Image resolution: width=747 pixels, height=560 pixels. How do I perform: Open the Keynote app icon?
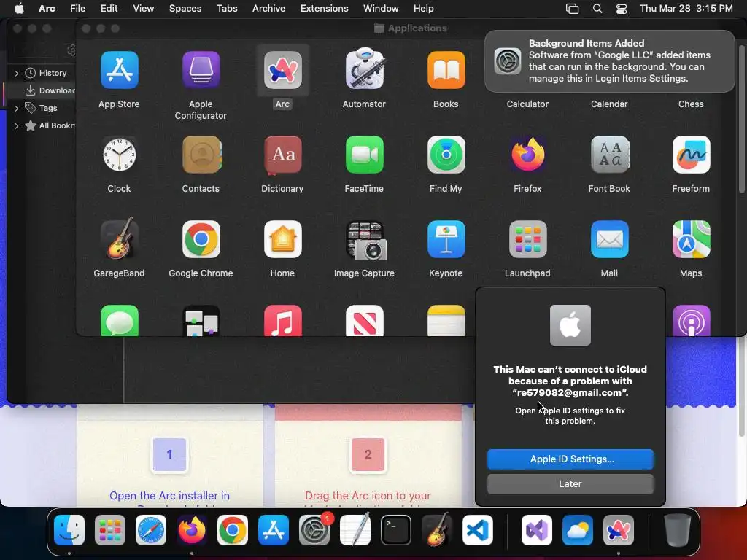click(x=446, y=239)
